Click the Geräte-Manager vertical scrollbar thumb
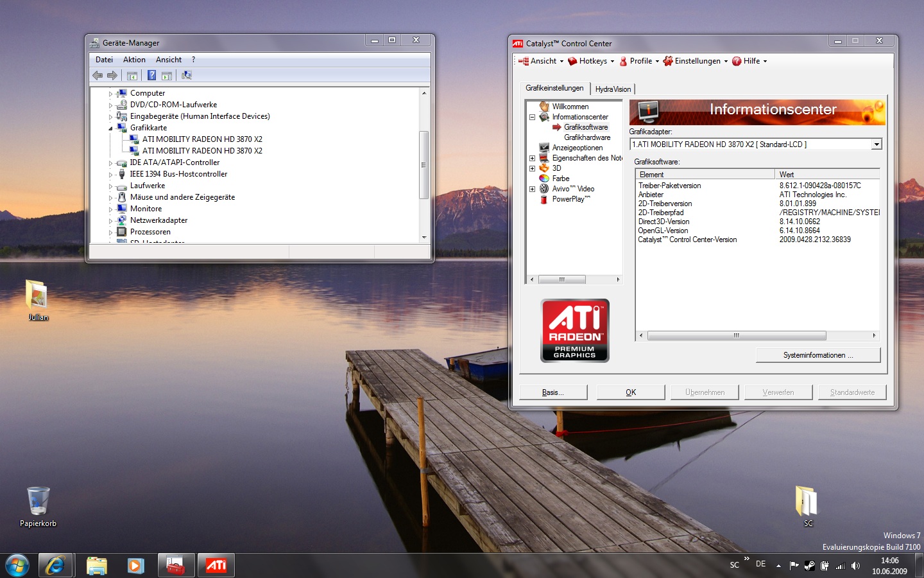The image size is (924, 578). click(424, 164)
